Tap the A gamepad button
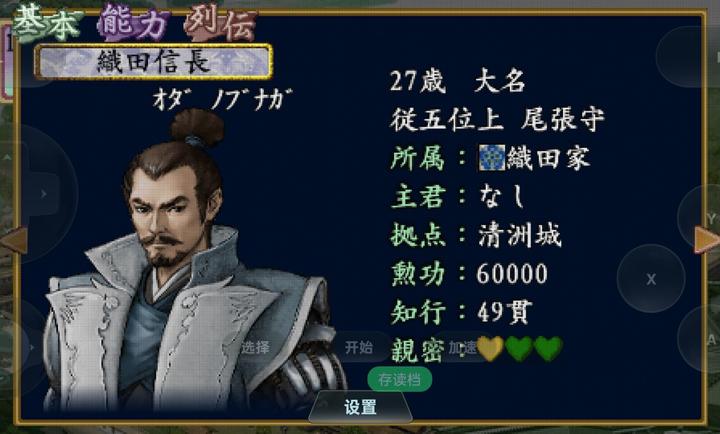This screenshot has width=720, height=434. click(x=707, y=340)
